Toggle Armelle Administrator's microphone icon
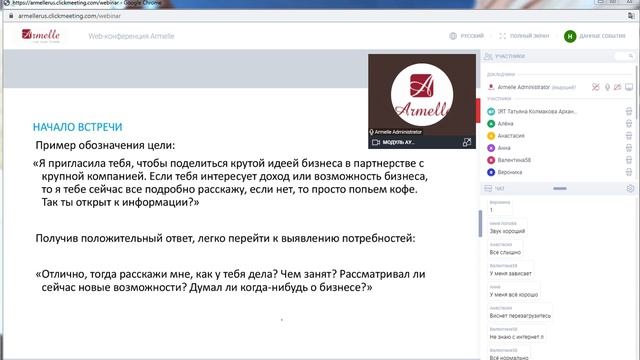The image size is (640, 360). (x=607, y=87)
